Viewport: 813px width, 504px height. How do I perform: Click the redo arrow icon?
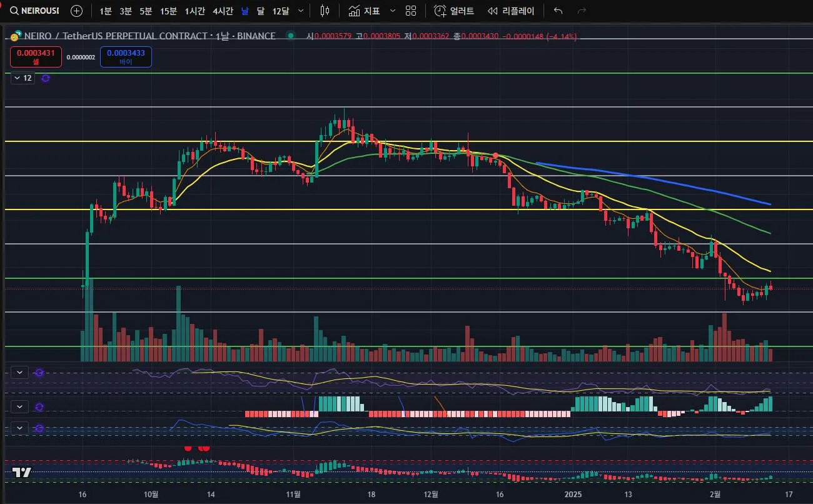coord(582,11)
